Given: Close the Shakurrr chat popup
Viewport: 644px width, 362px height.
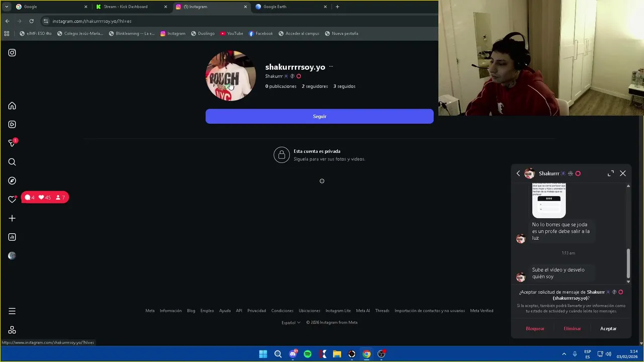Looking at the screenshot, I should tap(623, 173).
